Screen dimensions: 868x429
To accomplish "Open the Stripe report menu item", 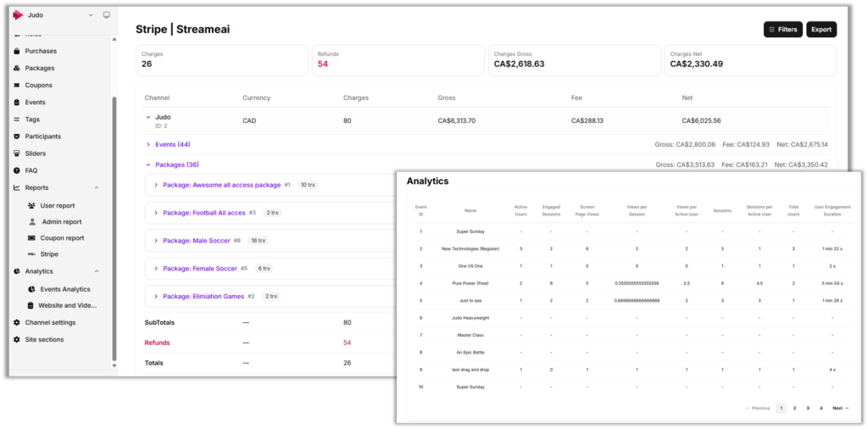I will (x=49, y=254).
